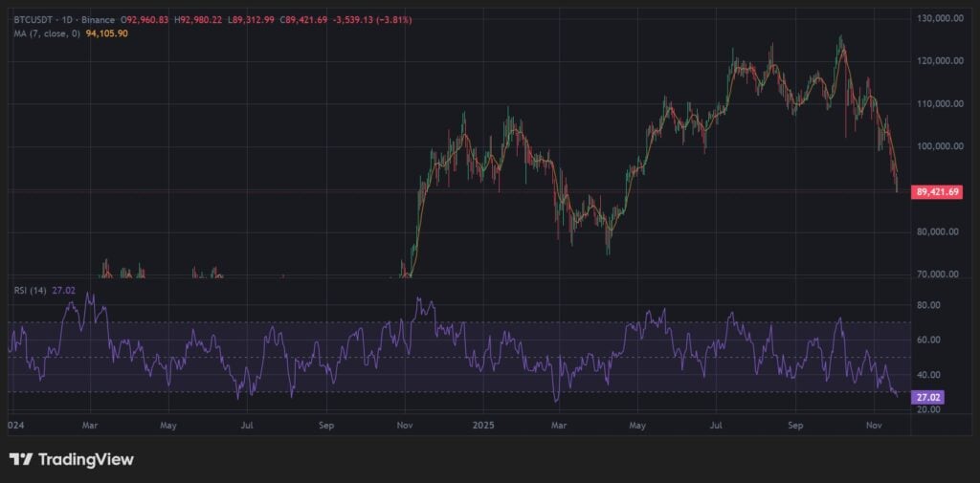Click the RSI axis 80.00 label

929,305
